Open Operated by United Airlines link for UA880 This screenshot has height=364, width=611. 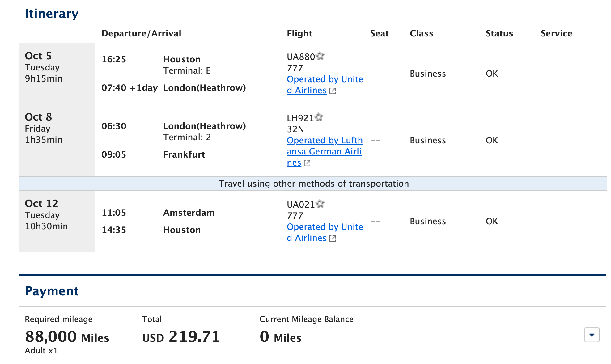(x=325, y=85)
